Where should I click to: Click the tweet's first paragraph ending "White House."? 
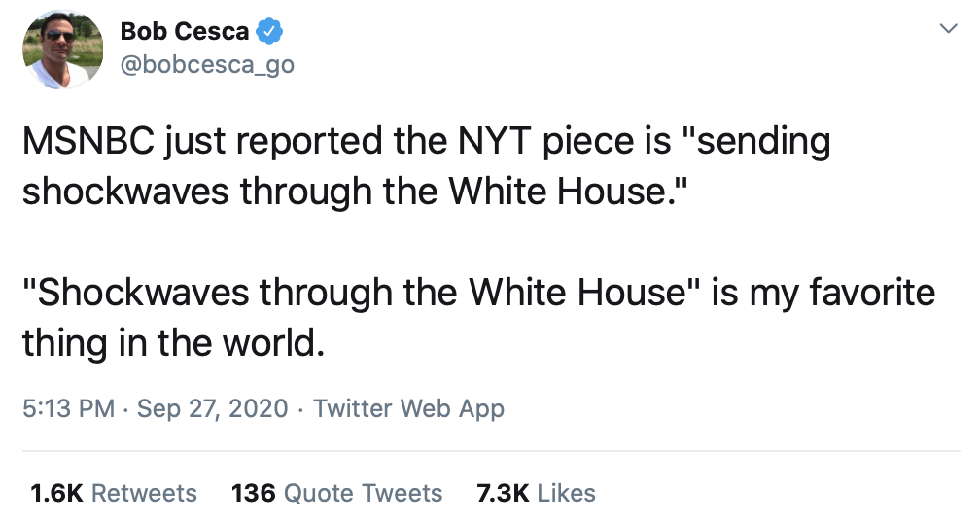(428, 166)
